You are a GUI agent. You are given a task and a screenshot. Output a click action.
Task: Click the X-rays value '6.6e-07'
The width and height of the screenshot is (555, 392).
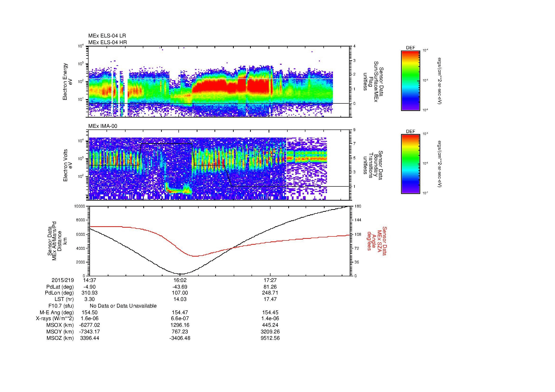180,318
